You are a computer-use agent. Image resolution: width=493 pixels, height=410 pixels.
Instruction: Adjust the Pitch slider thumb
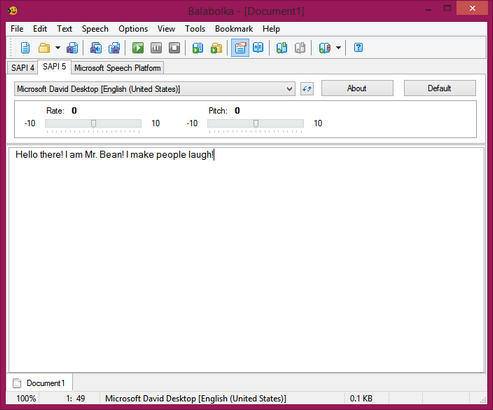tap(256, 124)
